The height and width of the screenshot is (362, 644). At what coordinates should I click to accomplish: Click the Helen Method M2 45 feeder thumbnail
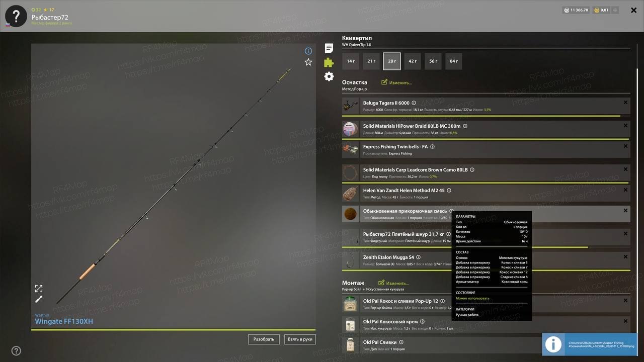[350, 193]
